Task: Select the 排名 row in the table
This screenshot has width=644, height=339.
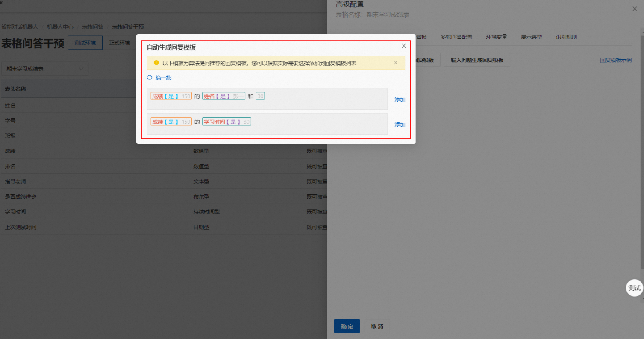Action: tap(164, 167)
